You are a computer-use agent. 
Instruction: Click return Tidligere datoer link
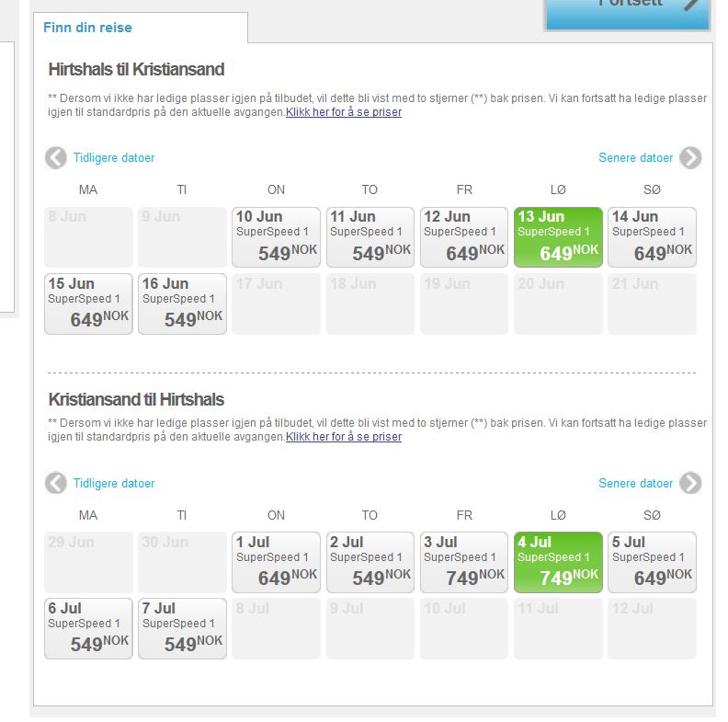pyautogui.click(x=114, y=484)
